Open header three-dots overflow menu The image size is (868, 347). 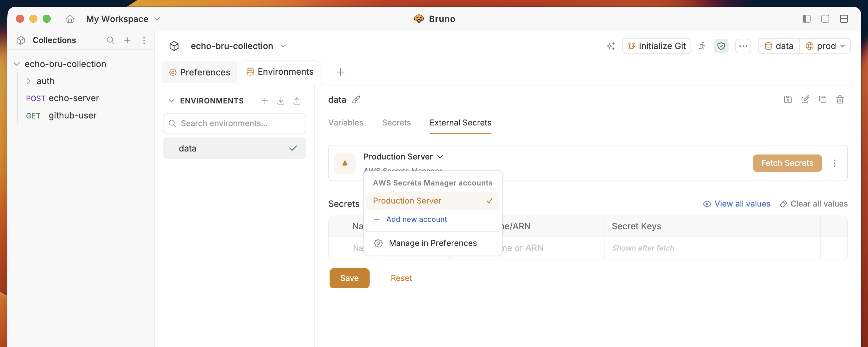pos(743,46)
